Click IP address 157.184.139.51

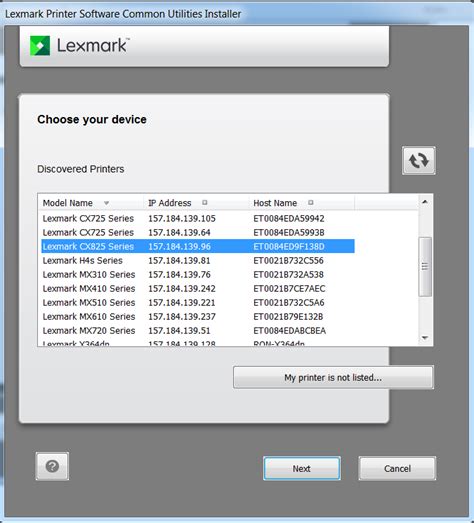(x=179, y=331)
